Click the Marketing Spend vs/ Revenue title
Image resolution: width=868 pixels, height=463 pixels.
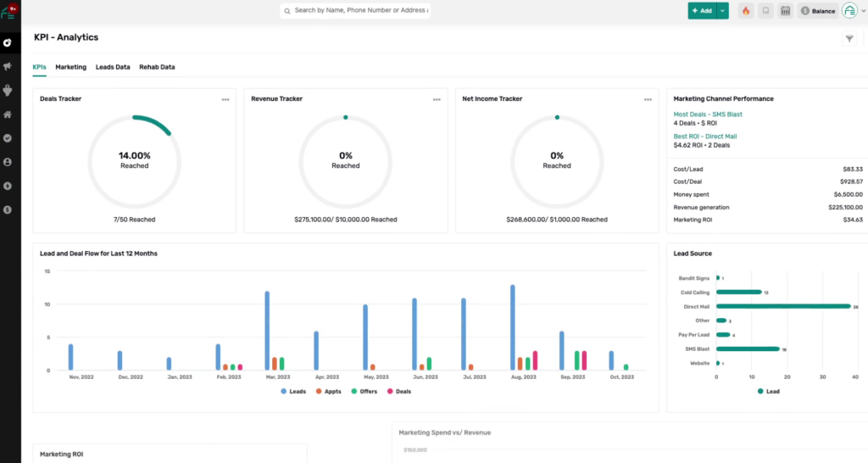click(444, 432)
